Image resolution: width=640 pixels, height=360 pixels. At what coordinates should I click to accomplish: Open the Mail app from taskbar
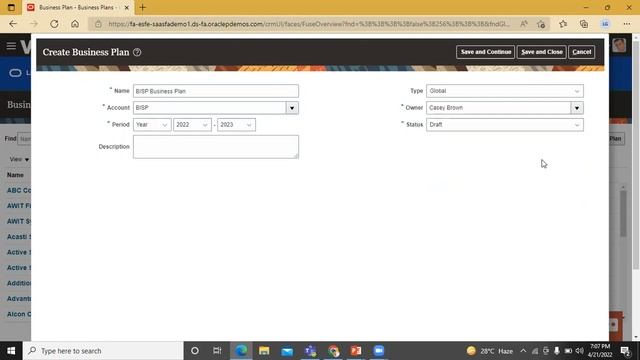287,351
